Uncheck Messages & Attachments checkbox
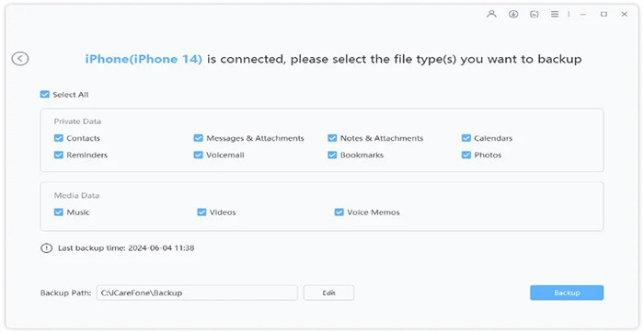 click(x=199, y=138)
